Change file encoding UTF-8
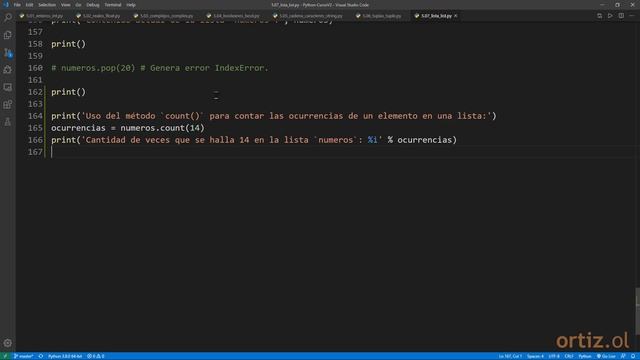 pos(554,356)
